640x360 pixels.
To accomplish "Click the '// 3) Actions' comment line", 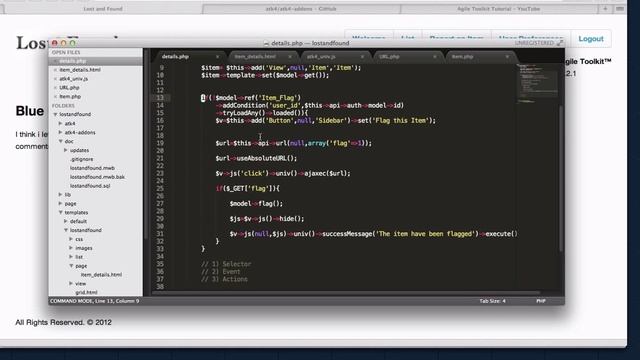I will coord(224,279).
